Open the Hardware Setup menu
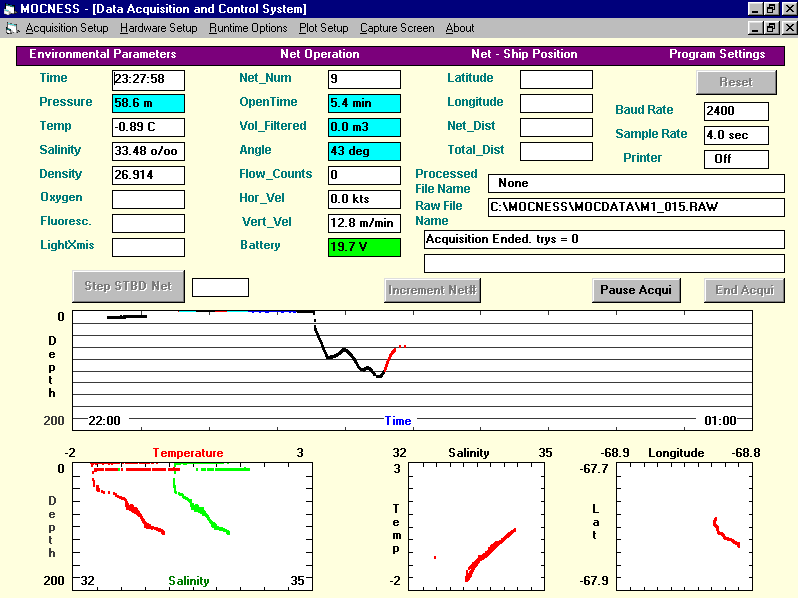The height and width of the screenshot is (598, 798). pyautogui.click(x=158, y=28)
